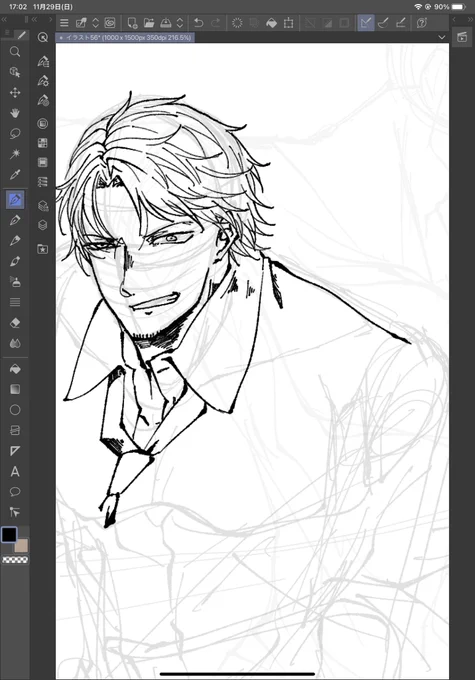This screenshot has height=680, width=475.
Task: Select the Figure circle tool
Action: coord(15,410)
